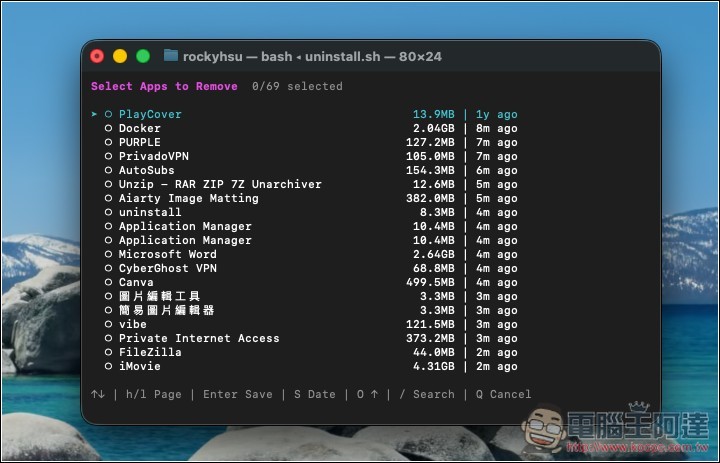Click the AutoSubs app name
Image resolution: width=720 pixels, height=463 pixels.
(146, 170)
